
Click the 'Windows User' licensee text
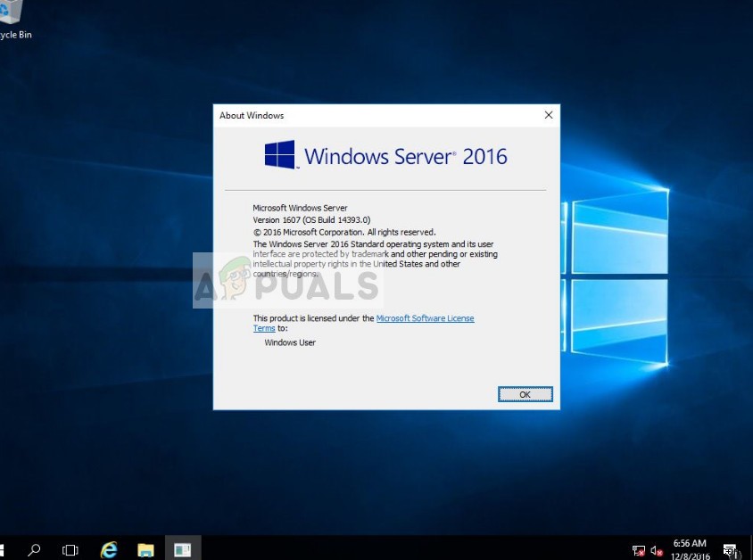click(290, 342)
